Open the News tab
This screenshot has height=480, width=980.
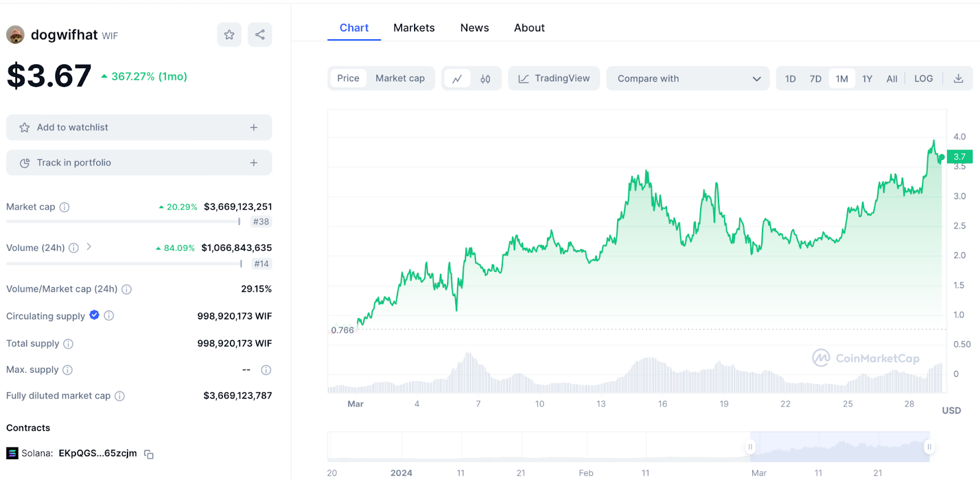pyautogui.click(x=475, y=28)
